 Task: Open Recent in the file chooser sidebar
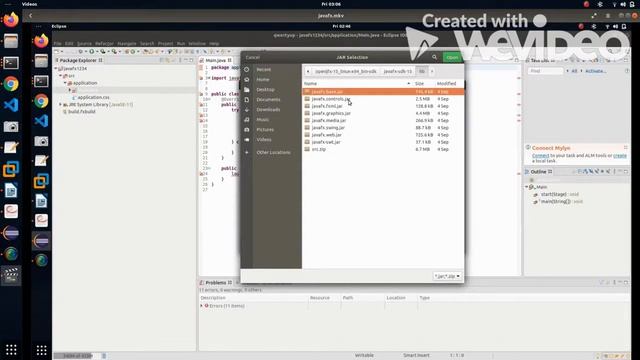[263, 69]
